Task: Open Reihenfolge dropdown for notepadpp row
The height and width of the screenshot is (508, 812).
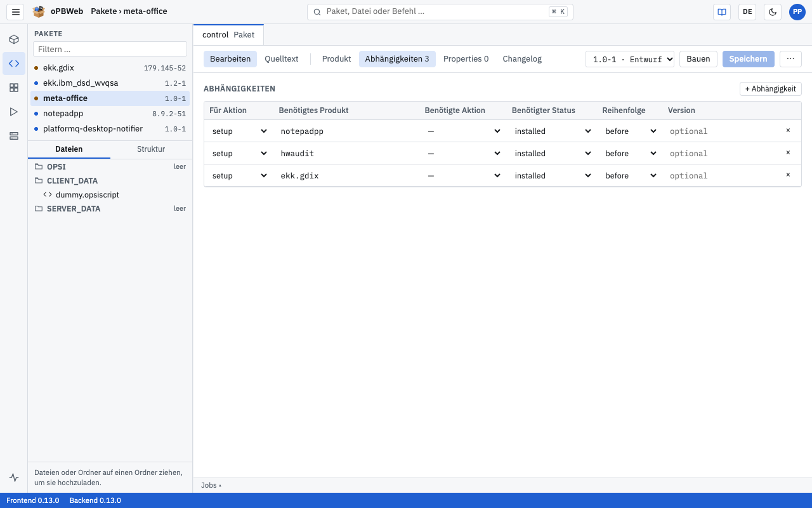Action: click(x=631, y=131)
